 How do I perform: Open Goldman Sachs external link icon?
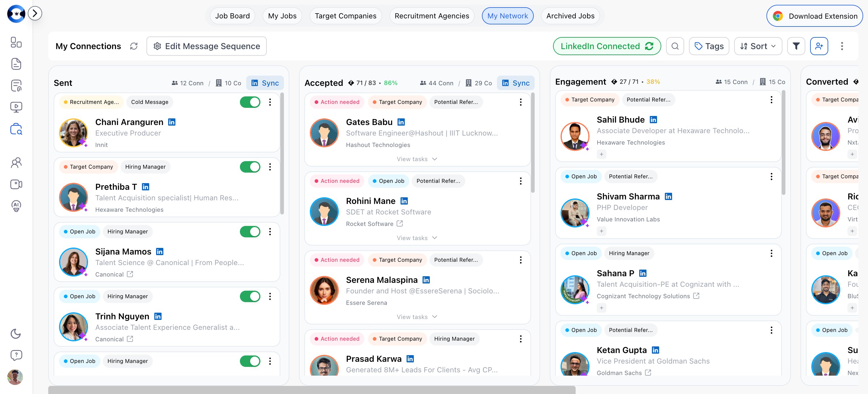(x=648, y=373)
